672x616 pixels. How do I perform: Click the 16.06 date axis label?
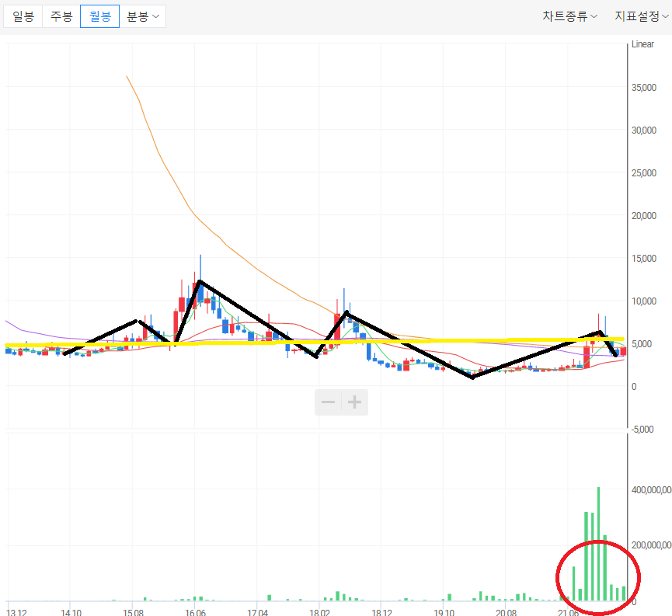[195, 612]
